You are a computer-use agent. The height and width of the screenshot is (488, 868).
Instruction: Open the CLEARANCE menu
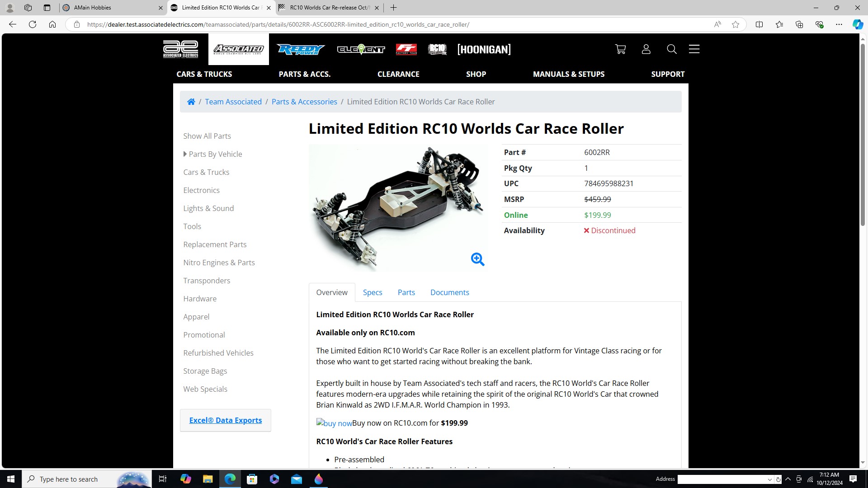[398, 74]
